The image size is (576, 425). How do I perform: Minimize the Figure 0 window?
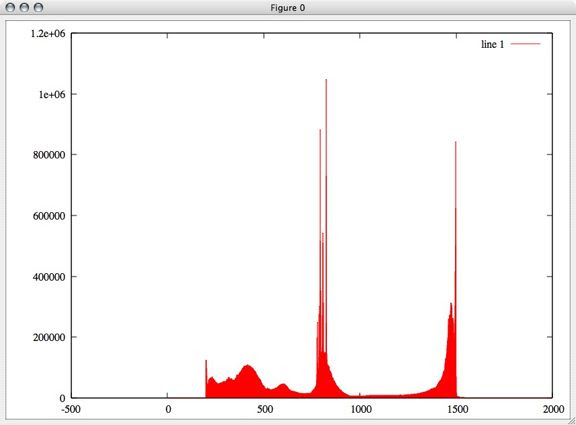click(x=24, y=7)
